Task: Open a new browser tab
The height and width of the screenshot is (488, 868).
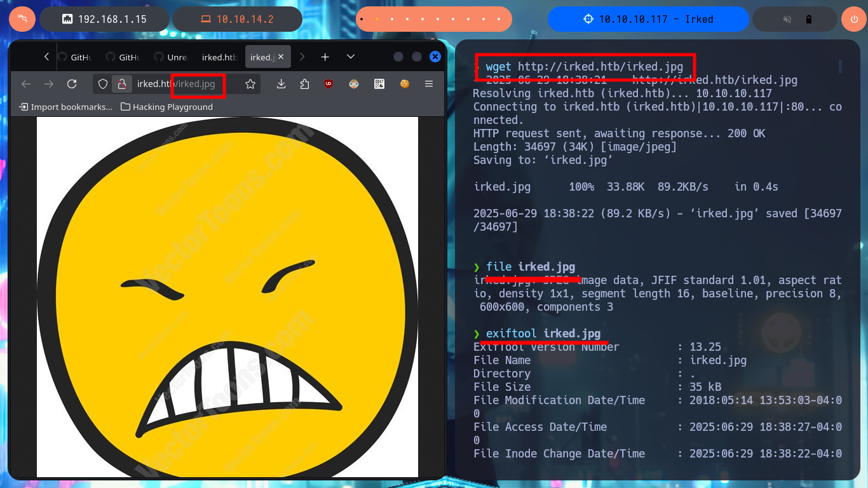Action: (325, 57)
